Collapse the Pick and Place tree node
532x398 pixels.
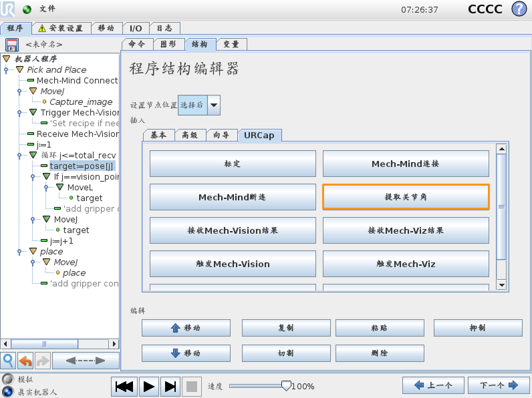(19, 69)
